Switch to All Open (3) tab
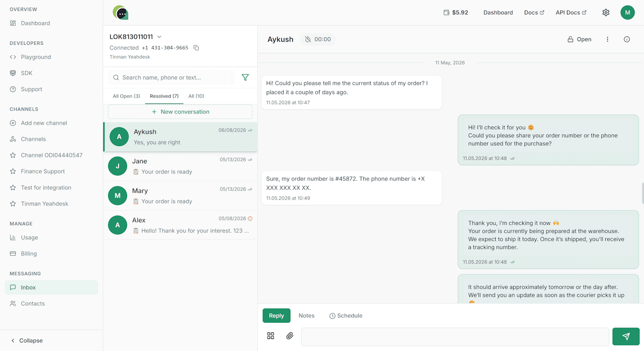The image size is (644, 351). tap(126, 96)
